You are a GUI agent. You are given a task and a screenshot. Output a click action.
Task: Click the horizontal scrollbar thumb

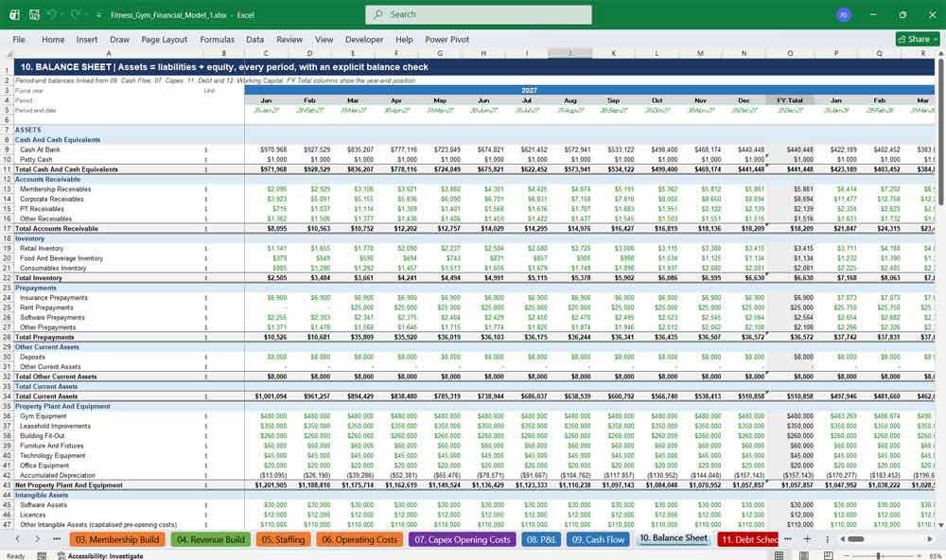(x=855, y=539)
